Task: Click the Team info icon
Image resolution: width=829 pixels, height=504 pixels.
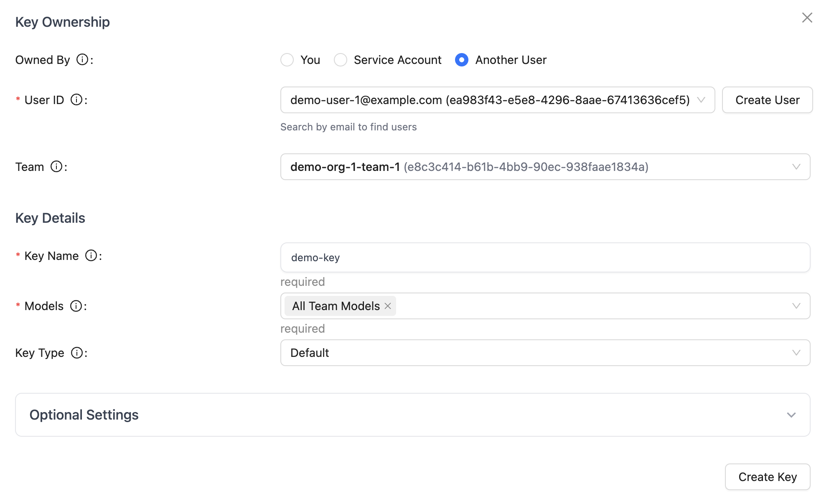Action: click(x=56, y=167)
